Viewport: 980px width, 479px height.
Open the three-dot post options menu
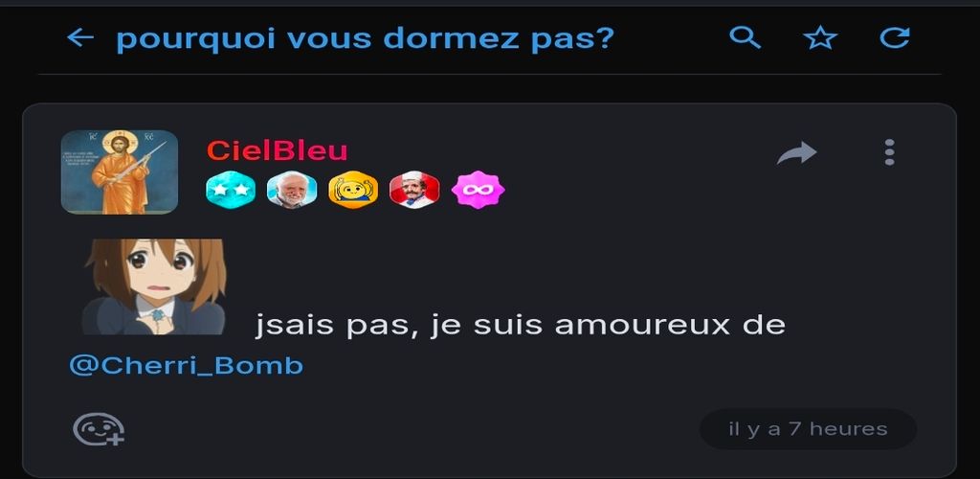[889, 152]
